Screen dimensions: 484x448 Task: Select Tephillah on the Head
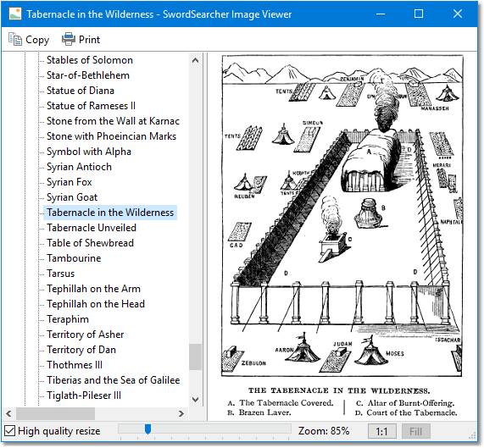pyautogui.click(x=96, y=304)
